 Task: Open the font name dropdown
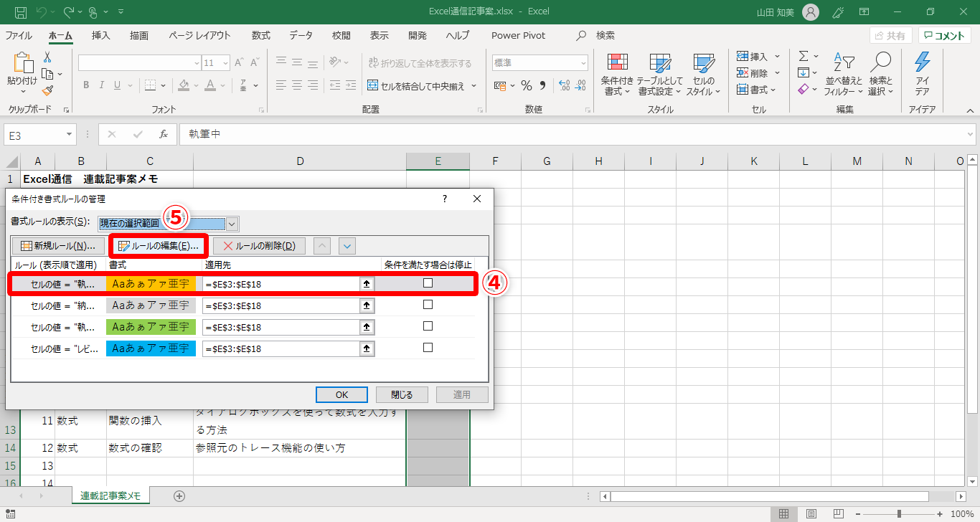tap(197, 63)
